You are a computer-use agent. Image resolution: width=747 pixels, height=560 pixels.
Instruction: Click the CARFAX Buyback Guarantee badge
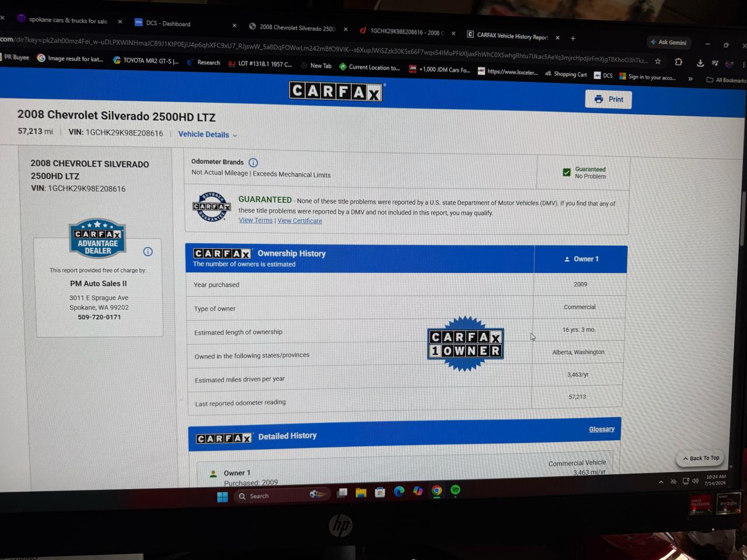(211, 206)
